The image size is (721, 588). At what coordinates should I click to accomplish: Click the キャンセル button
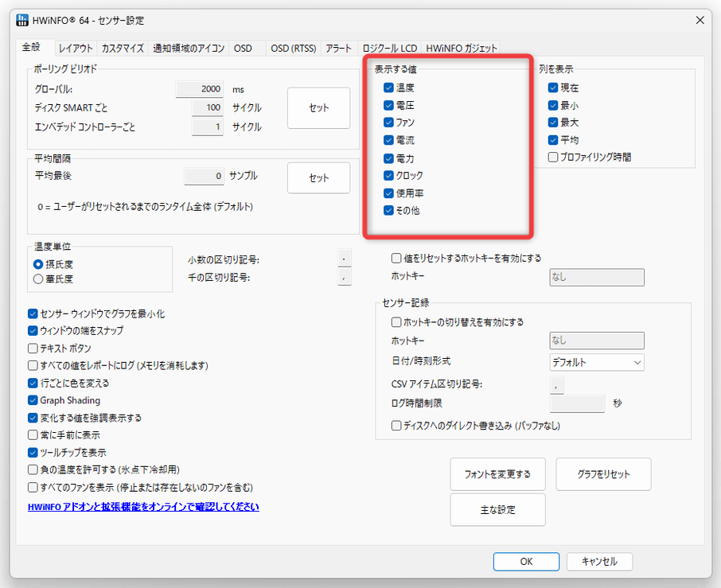pos(599,561)
